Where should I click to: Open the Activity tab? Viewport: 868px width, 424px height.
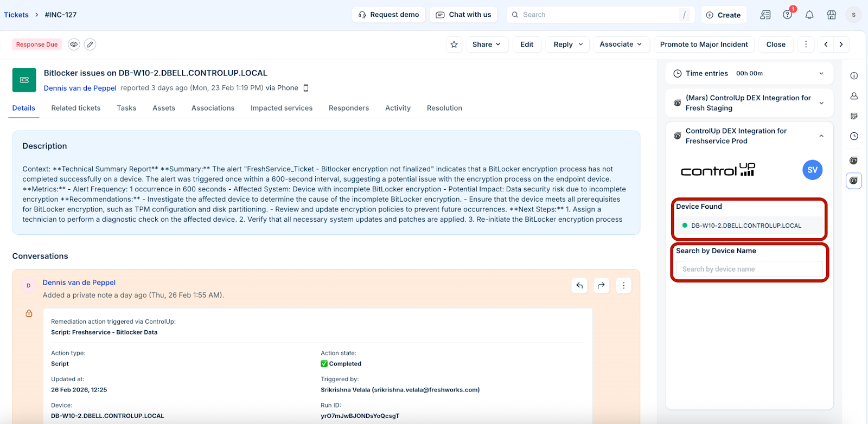pyautogui.click(x=398, y=108)
